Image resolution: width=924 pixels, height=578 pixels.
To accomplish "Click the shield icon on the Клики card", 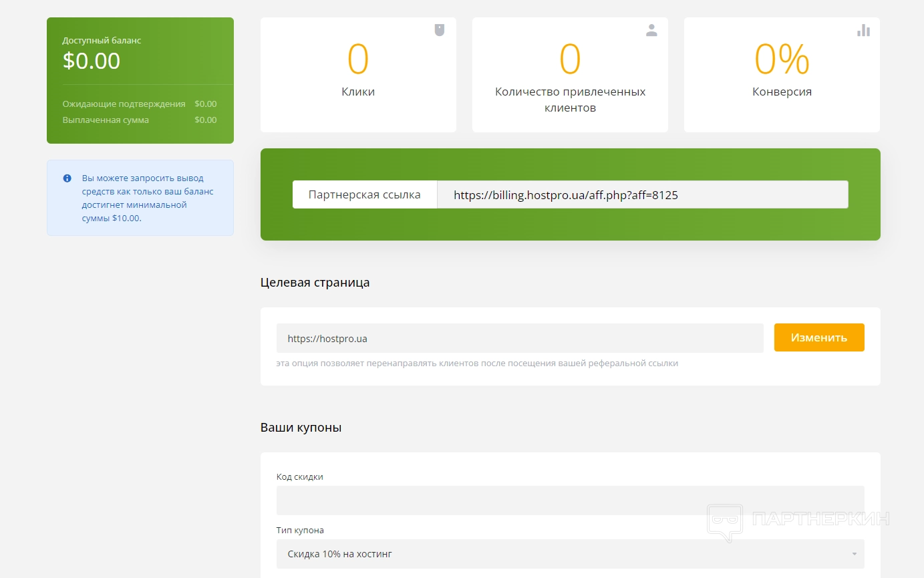I will click(x=440, y=30).
